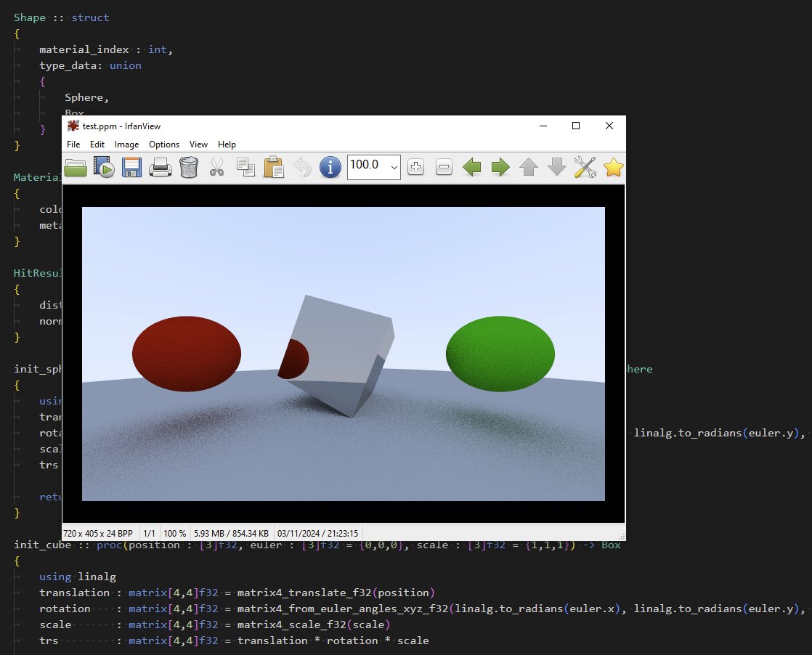Click the 'struct' keyword in the first line
Image resolution: width=812 pixels, height=655 pixels.
[x=90, y=17]
